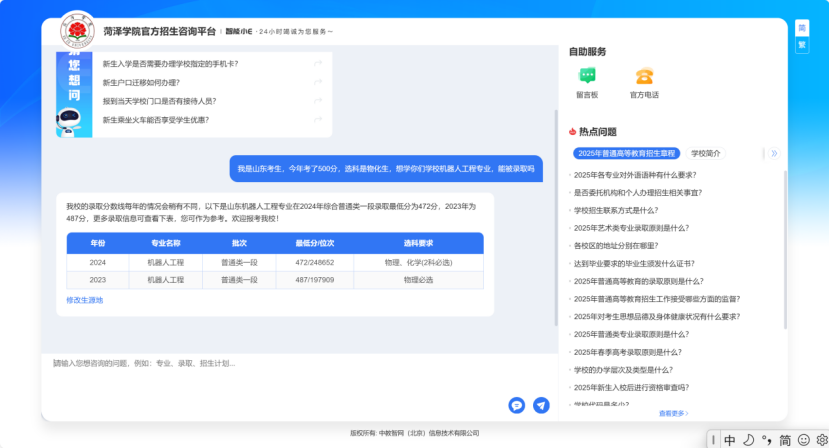The image size is (829, 448).
Task: Click arrow icon next to 新生入学是否需要办理学校指定的手机卡
Action: click(x=318, y=63)
